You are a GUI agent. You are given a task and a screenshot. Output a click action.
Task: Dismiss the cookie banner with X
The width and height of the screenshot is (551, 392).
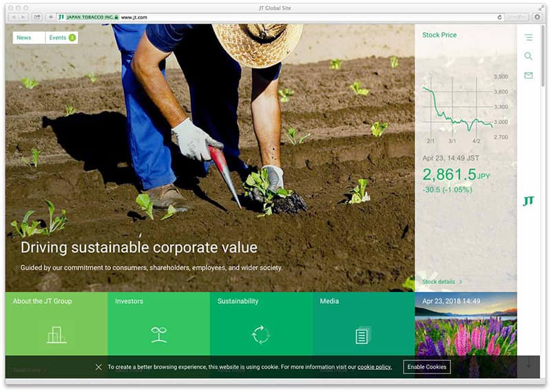point(98,367)
